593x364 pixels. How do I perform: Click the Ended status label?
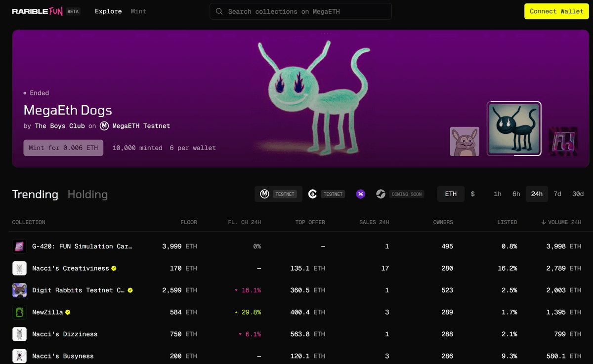point(39,93)
